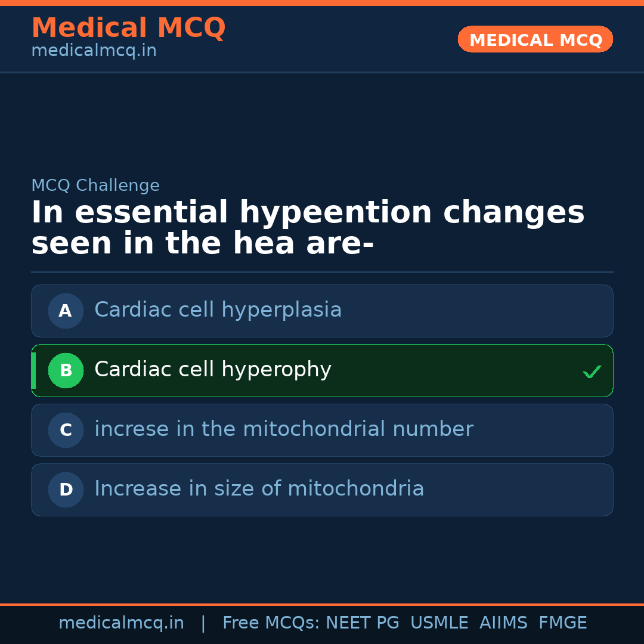Click the MCQ Challenge label
This screenshot has height=644, width=644.
(x=95, y=185)
